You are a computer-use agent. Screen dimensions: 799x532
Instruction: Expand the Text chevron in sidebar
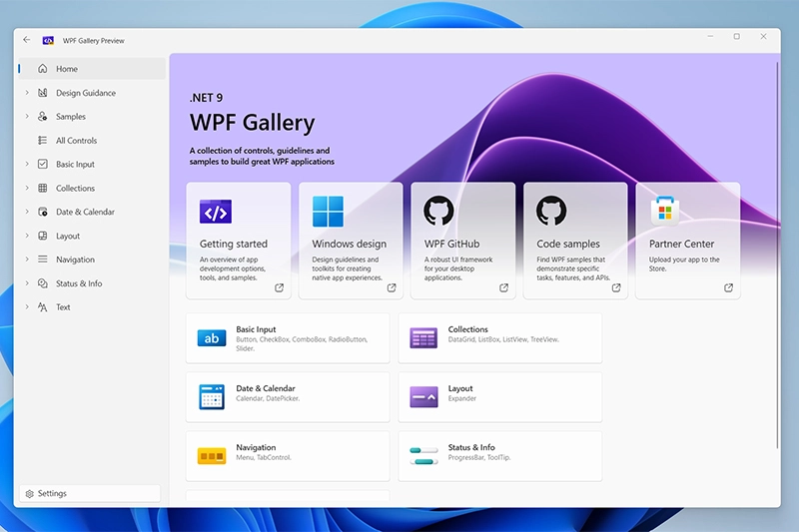pos(27,307)
